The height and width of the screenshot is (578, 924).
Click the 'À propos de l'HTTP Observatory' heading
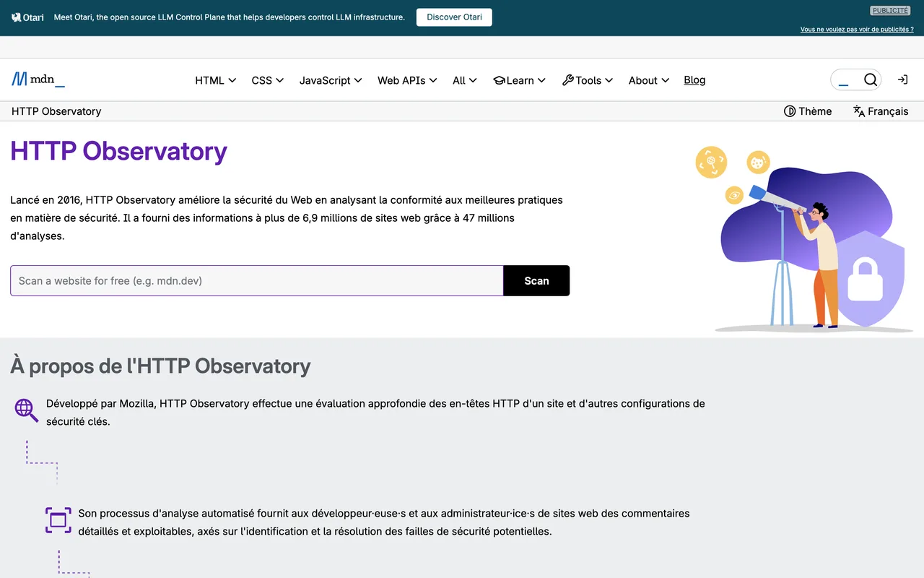pos(160,366)
